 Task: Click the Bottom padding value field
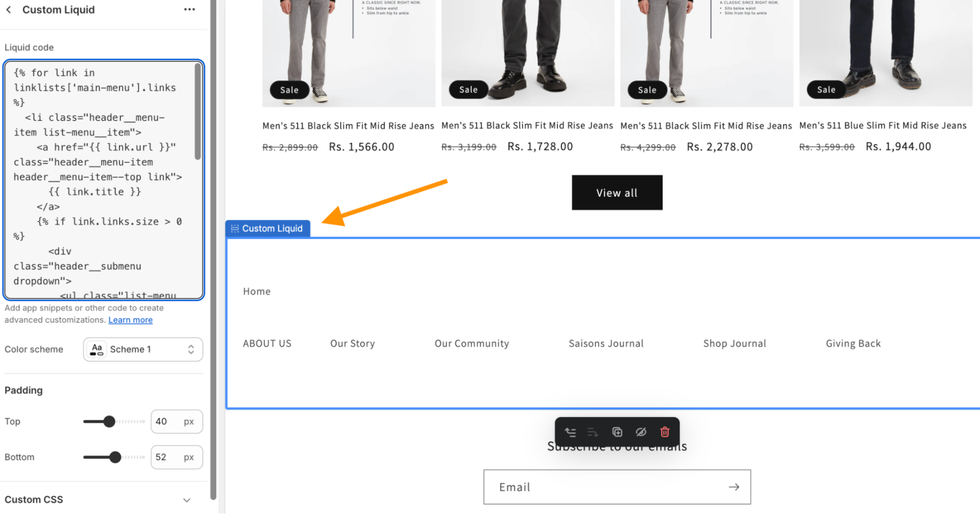(176, 457)
